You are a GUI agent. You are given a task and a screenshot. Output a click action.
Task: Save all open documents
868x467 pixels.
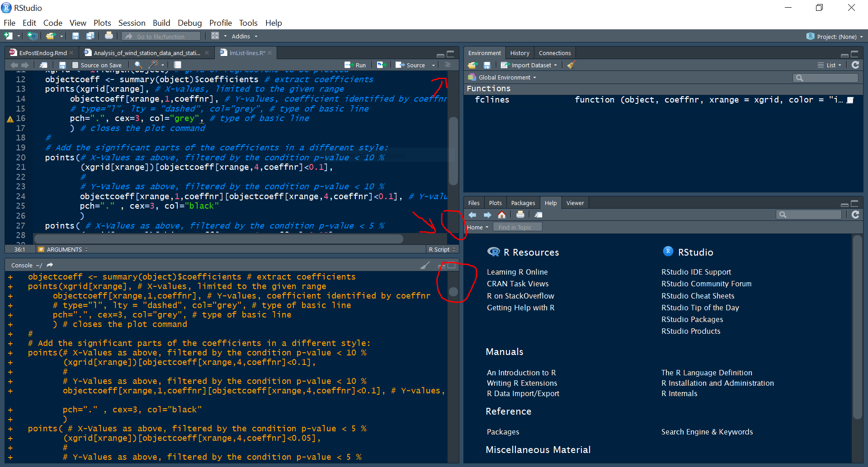pyautogui.click(x=90, y=36)
